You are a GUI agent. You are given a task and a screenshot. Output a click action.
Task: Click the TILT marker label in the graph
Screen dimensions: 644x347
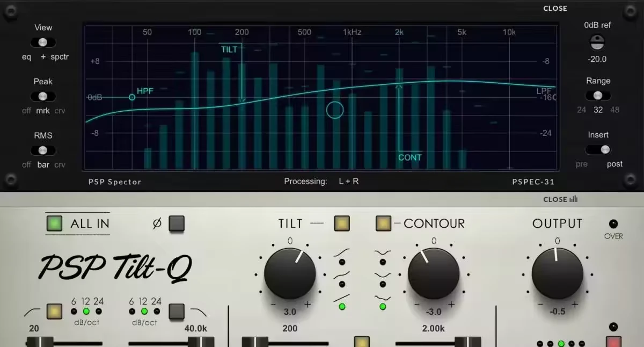coord(229,49)
